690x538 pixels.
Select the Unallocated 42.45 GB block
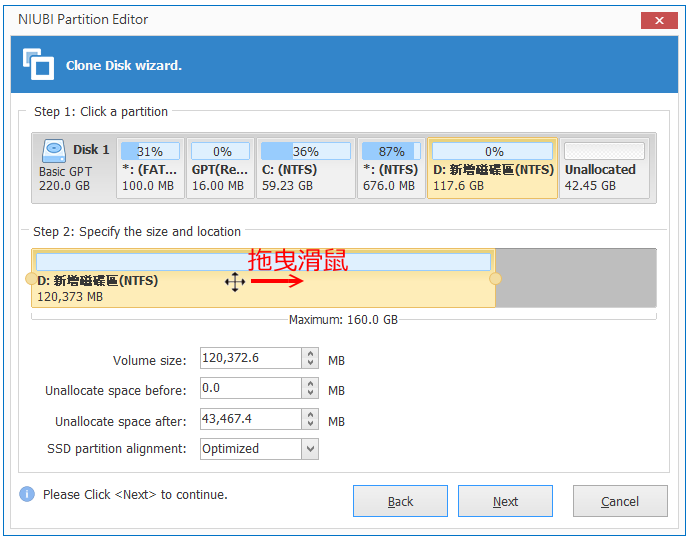(x=604, y=168)
